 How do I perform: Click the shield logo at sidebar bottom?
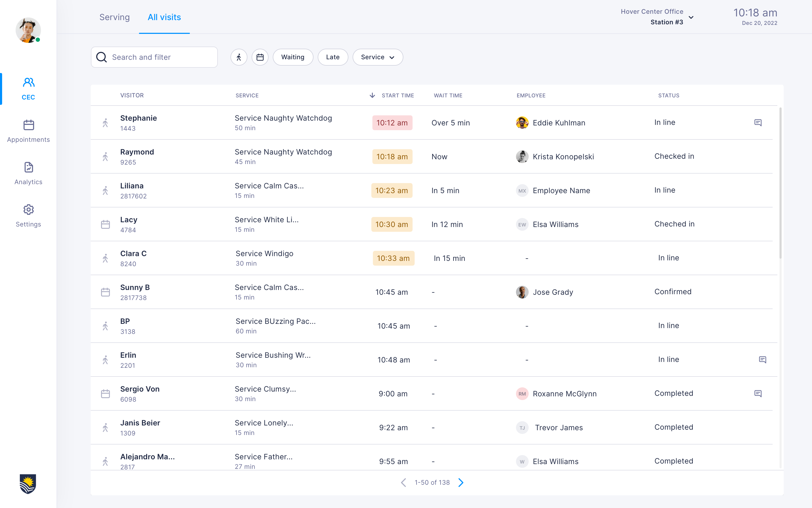[28, 484]
